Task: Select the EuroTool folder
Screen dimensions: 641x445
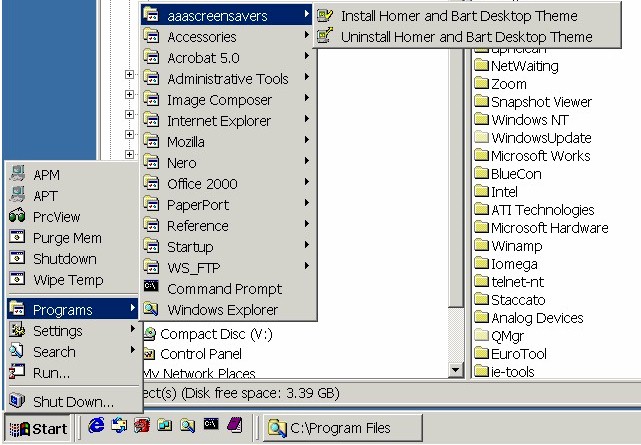Action: pos(511,354)
